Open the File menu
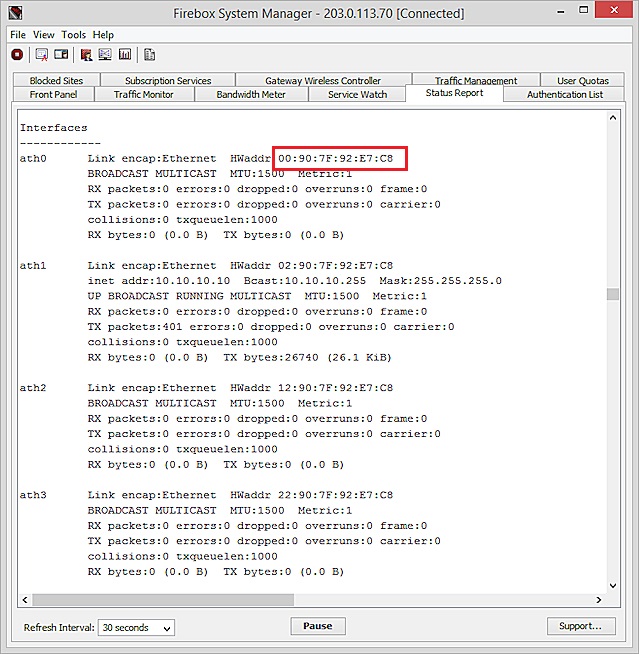 tap(18, 35)
